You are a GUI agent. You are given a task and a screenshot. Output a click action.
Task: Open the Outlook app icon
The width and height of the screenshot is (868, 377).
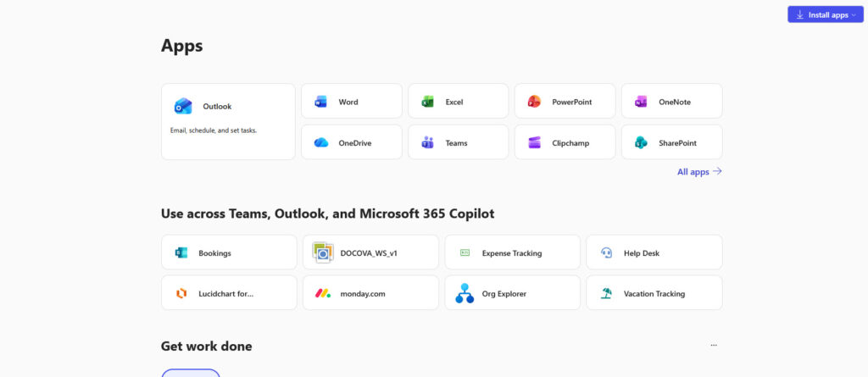pos(182,106)
